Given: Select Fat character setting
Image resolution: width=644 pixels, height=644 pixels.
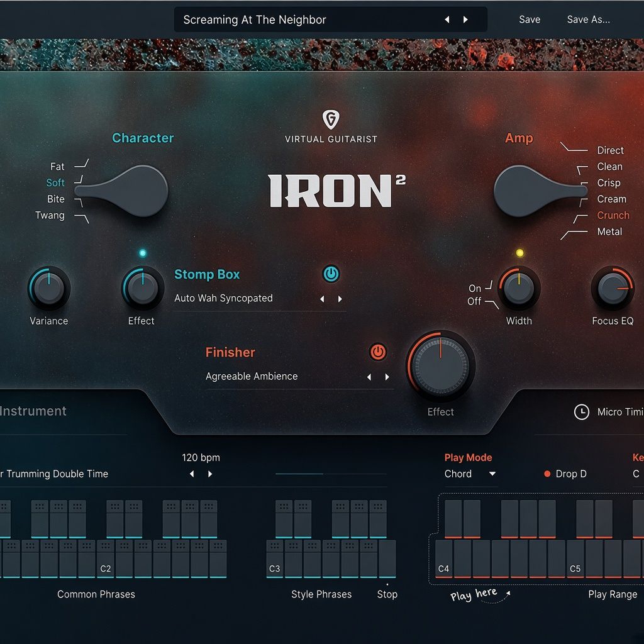Looking at the screenshot, I should coord(57,166).
